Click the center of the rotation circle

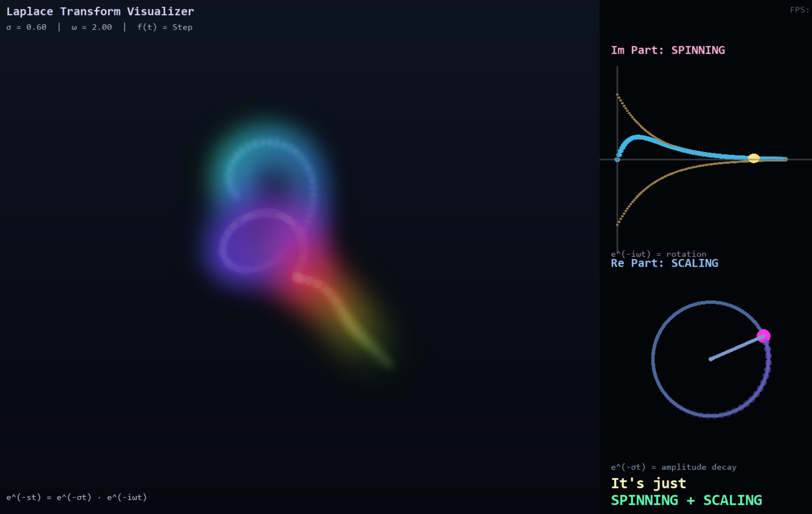[710, 359]
